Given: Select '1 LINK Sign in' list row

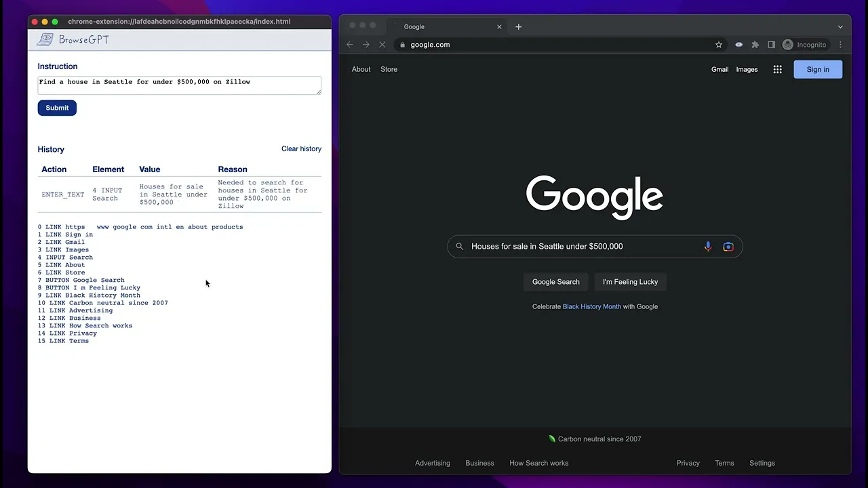Looking at the screenshot, I should coord(65,235).
